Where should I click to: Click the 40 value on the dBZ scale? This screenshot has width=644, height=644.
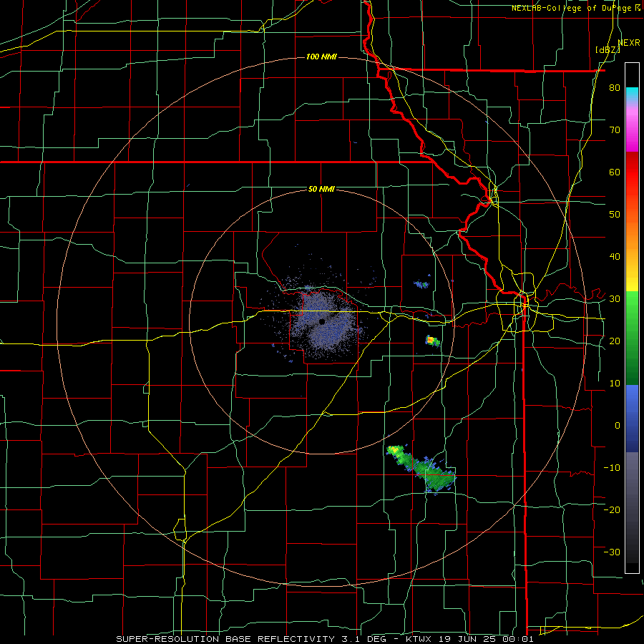pos(615,257)
